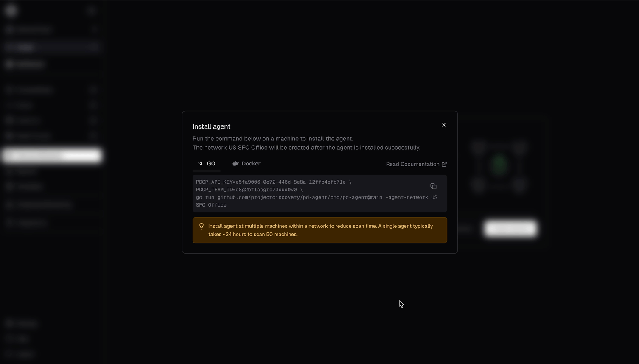Close the Install agent dialog

pos(444,125)
